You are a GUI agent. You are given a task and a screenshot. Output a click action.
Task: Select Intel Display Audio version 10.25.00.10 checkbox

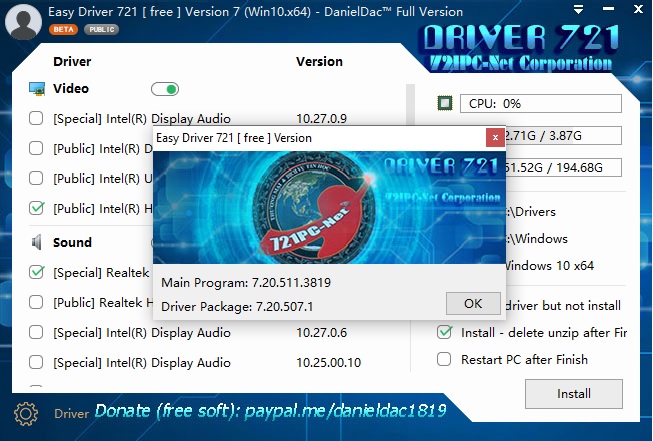tap(37, 362)
